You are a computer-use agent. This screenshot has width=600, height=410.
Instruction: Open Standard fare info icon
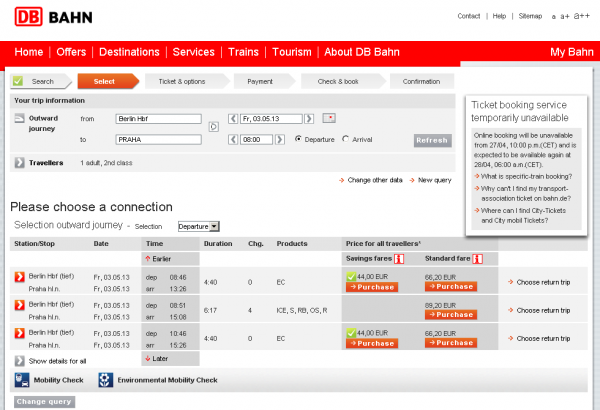click(x=478, y=259)
